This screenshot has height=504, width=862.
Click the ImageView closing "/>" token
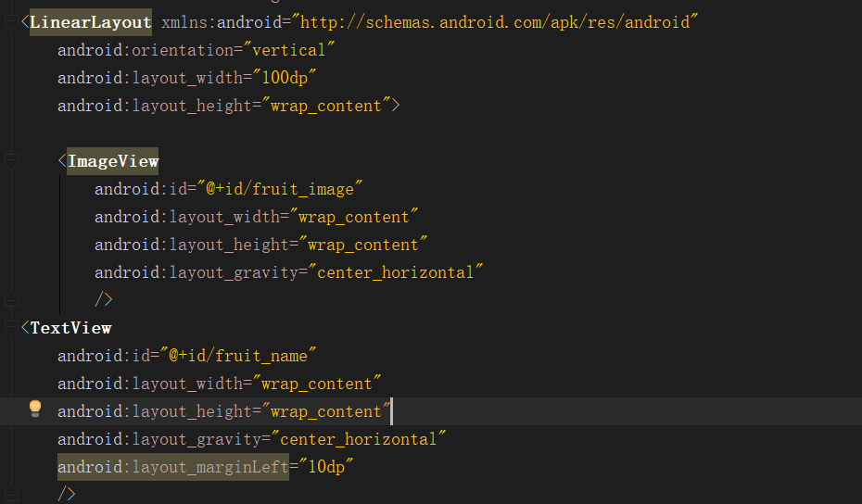104,300
